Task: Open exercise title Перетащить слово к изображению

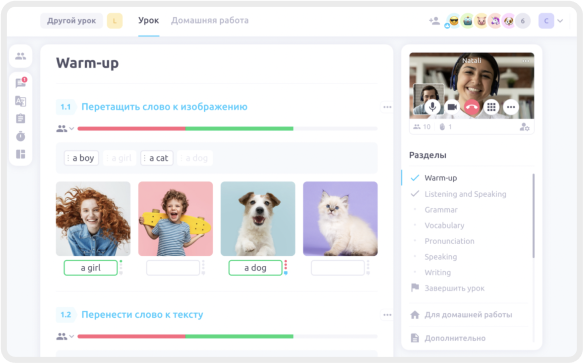Action: pos(164,107)
